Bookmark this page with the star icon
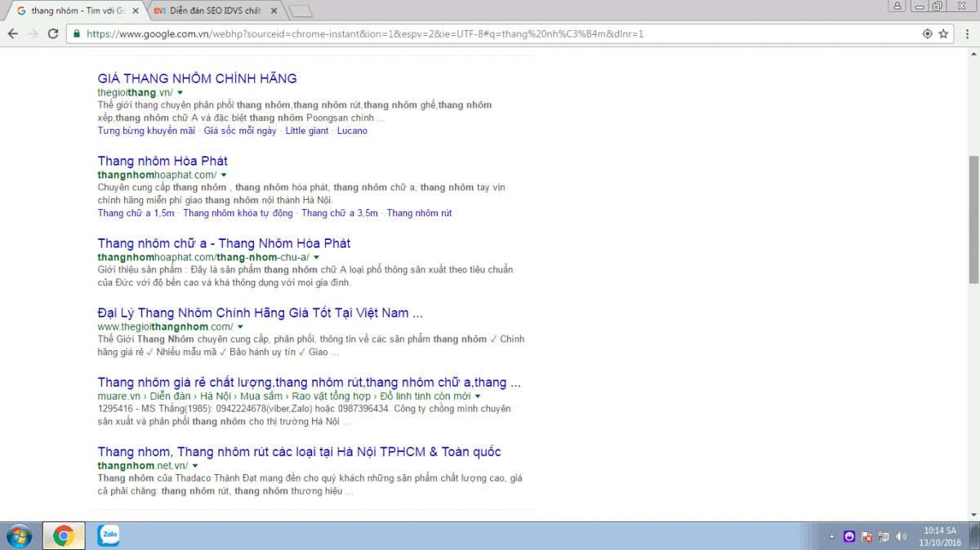 tap(943, 33)
